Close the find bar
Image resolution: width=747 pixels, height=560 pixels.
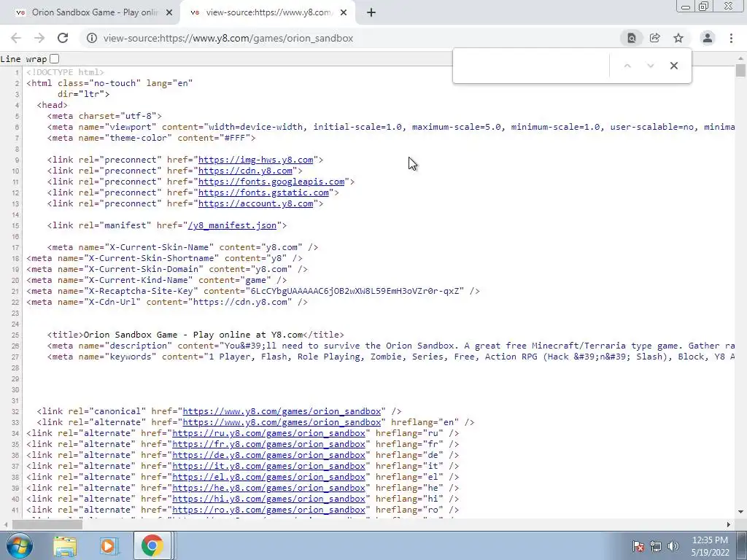coord(673,66)
